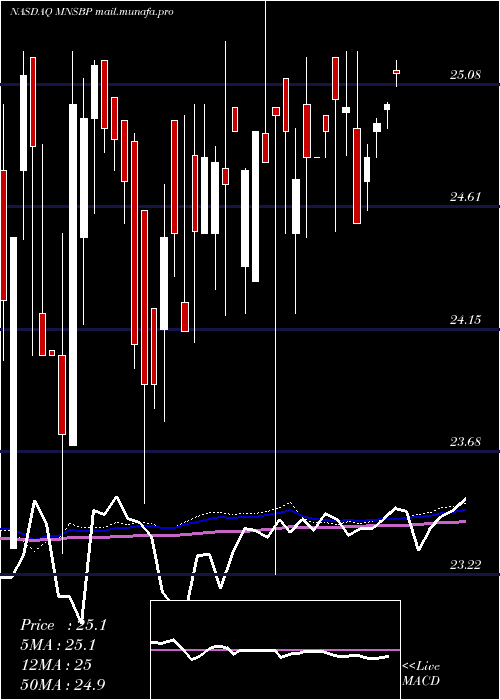Viewport: 500px width, 700px height.
Task: Open the Live MACD inset chart
Action: [x=275, y=650]
